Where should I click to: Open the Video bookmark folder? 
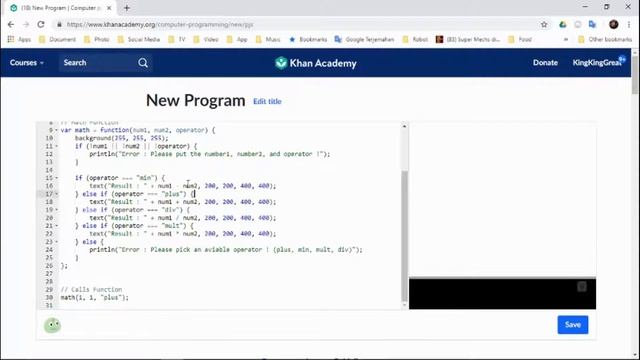pyautogui.click(x=206, y=39)
